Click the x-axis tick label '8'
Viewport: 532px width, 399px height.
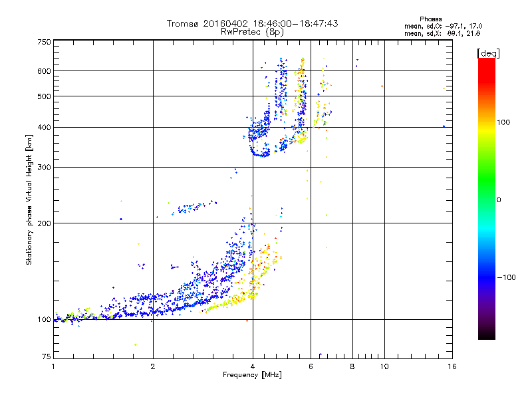(352, 366)
